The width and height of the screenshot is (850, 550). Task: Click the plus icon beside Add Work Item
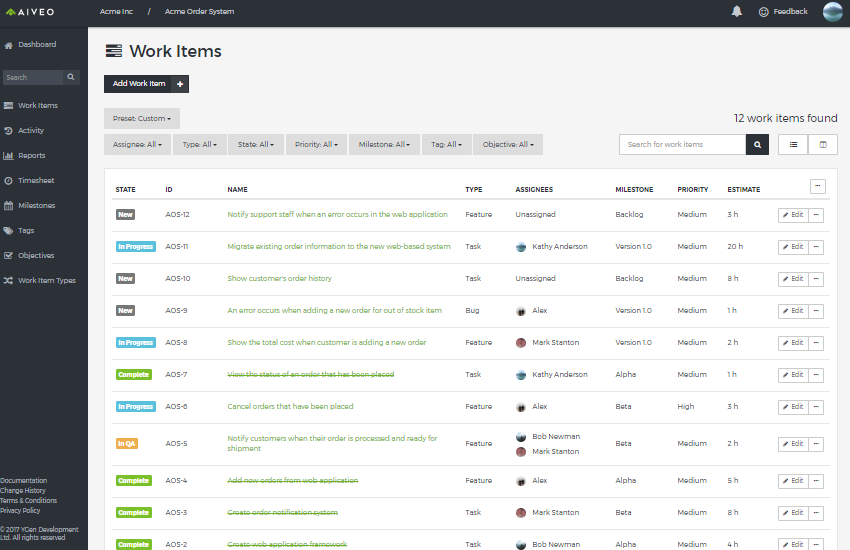coord(181,84)
